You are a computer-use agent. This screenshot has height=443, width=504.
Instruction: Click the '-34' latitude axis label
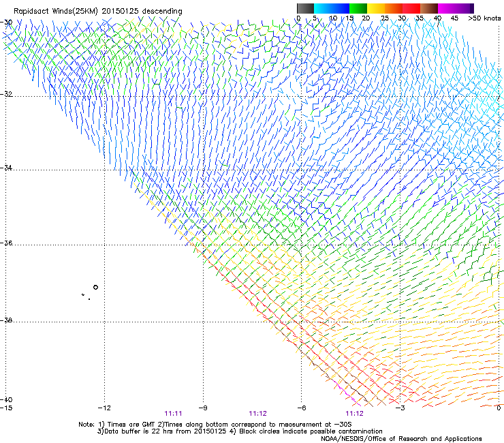[x=6, y=168]
